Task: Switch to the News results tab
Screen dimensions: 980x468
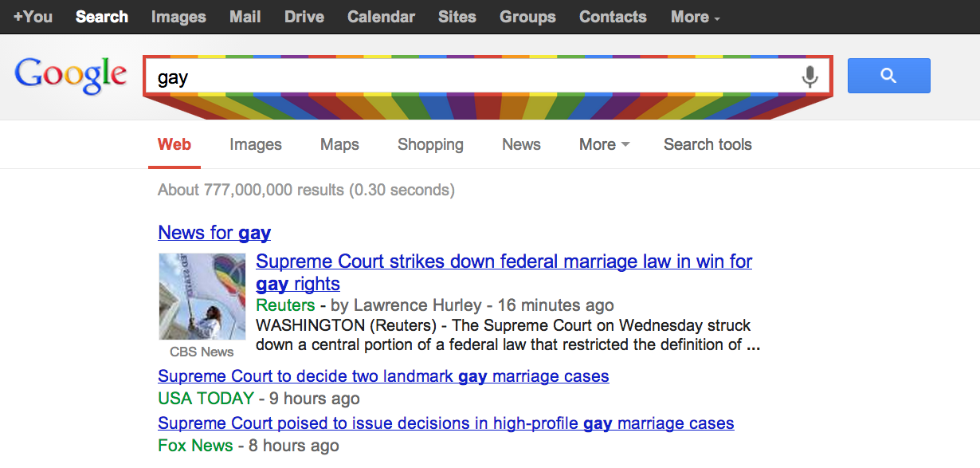Action: pyautogui.click(x=521, y=144)
